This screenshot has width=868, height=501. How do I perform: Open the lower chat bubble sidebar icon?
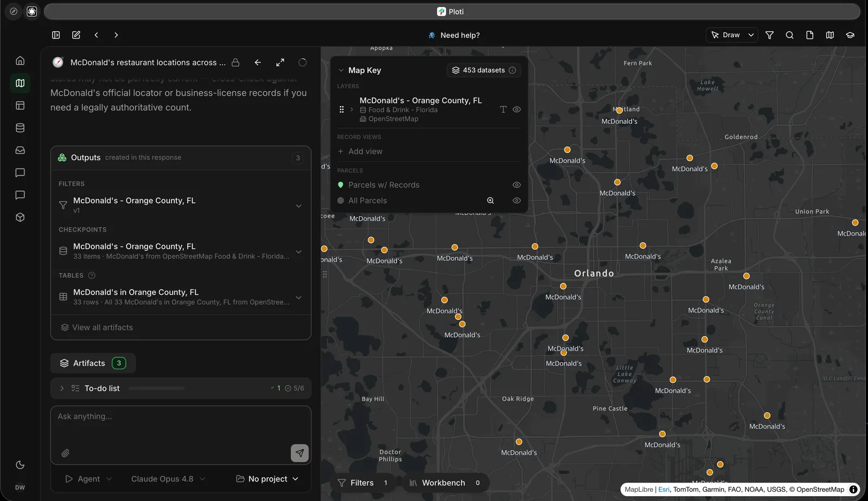(20, 195)
